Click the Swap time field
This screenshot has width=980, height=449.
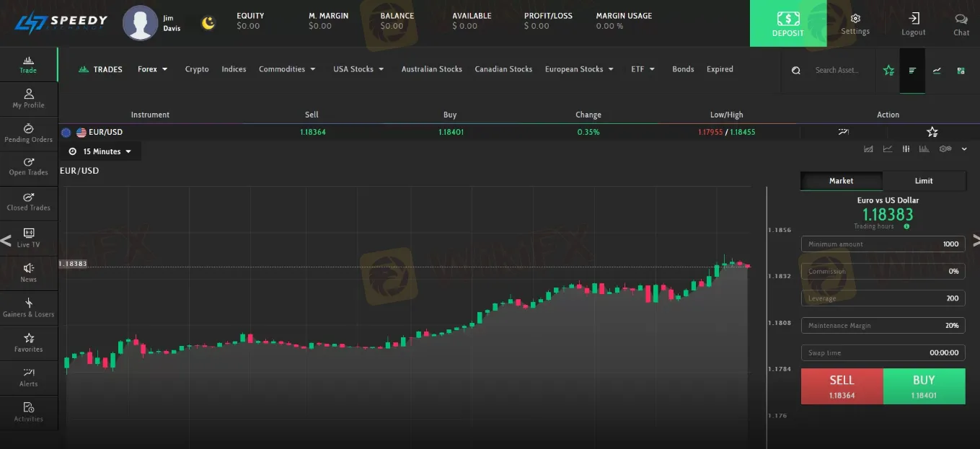point(883,352)
